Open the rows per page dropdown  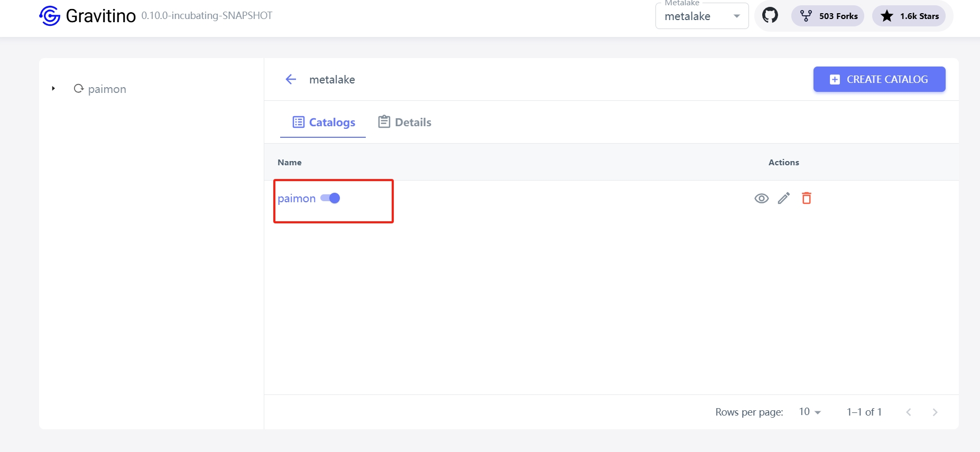coord(810,412)
